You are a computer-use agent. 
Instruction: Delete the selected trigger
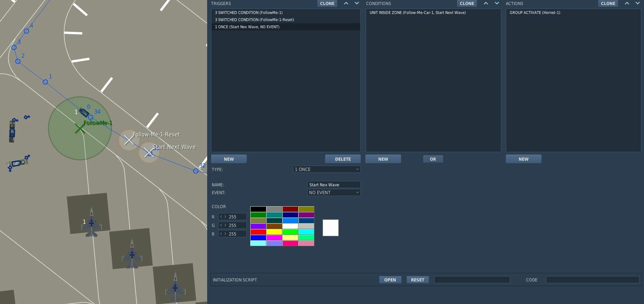pyautogui.click(x=343, y=159)
